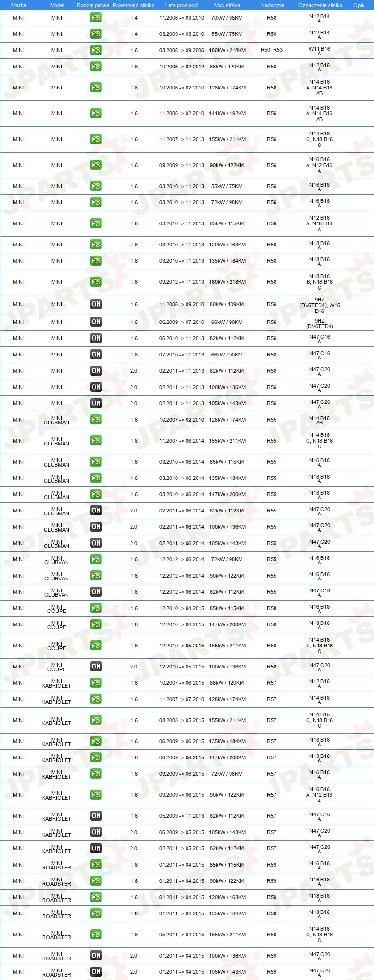Click the 09.2009 -> 11.2013 production years cell
The height and width of the screenshot is (980, 374).
pos(182,165)
